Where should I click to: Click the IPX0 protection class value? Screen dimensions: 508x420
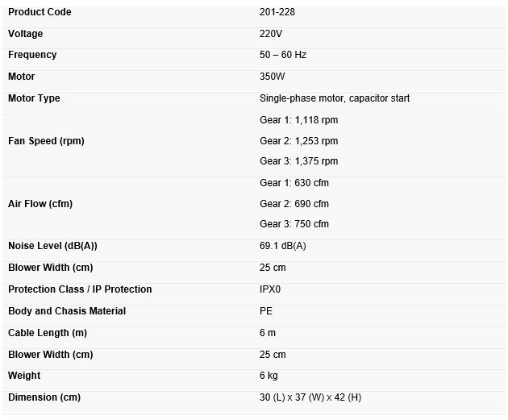(270, 289)
